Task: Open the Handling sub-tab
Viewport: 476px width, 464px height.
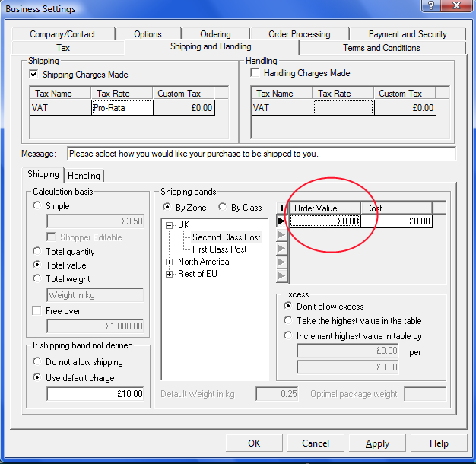Action: pyautogui.click(x=84, y=176)
